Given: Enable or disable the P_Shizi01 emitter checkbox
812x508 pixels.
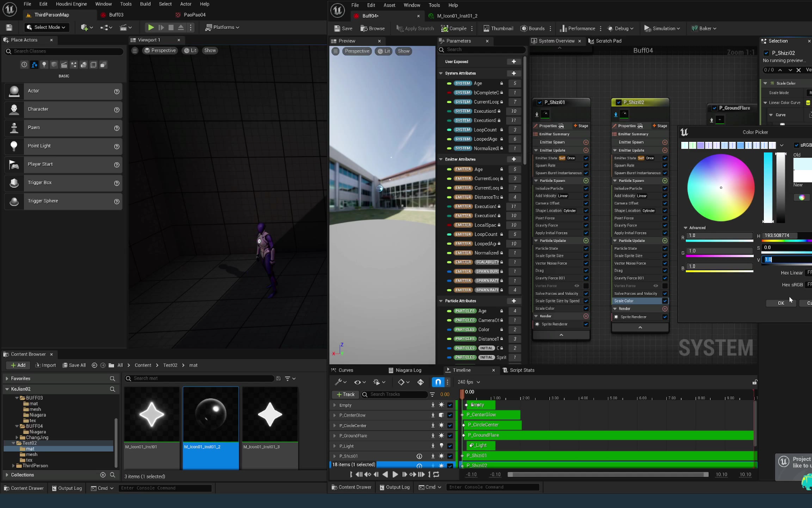Looking at the screenshot, I should pos(540,103).
